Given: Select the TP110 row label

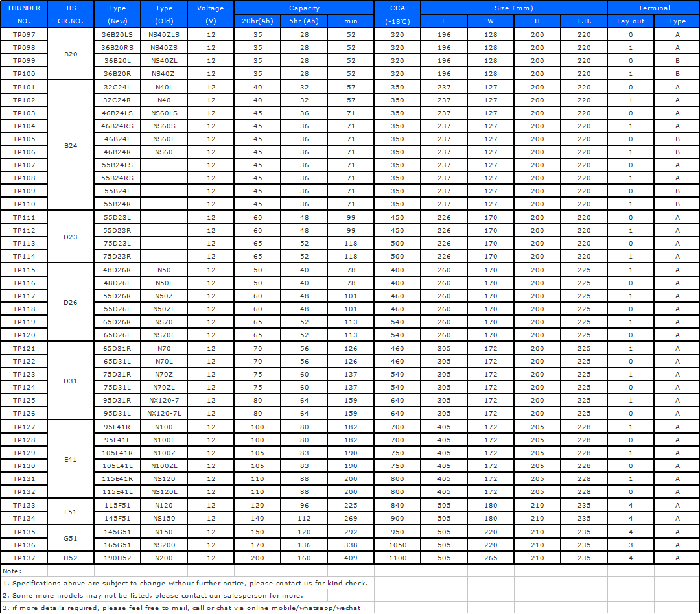Looking at the screenshot, I should pos(24,204).
